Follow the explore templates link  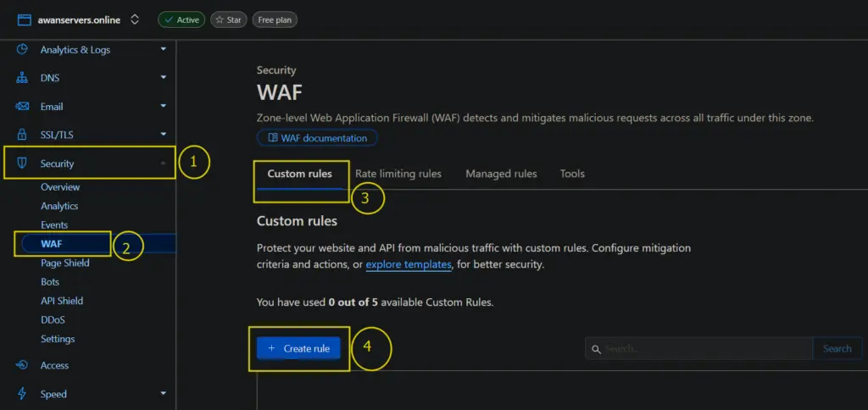point(409,264)
